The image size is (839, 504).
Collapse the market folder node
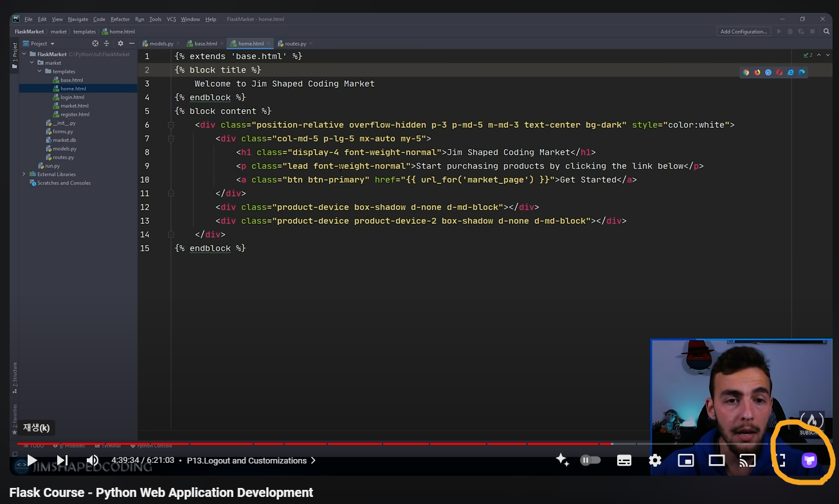(x=32, y=63)
